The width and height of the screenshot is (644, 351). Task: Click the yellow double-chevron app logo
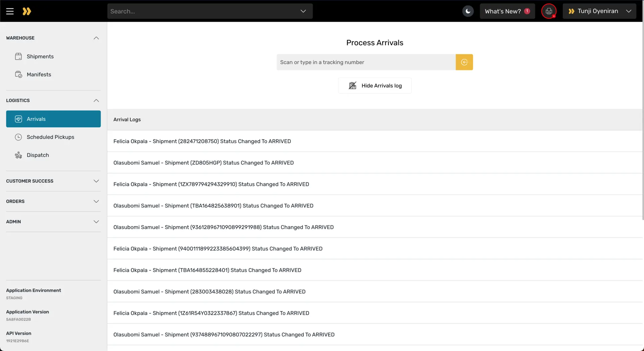27,11
